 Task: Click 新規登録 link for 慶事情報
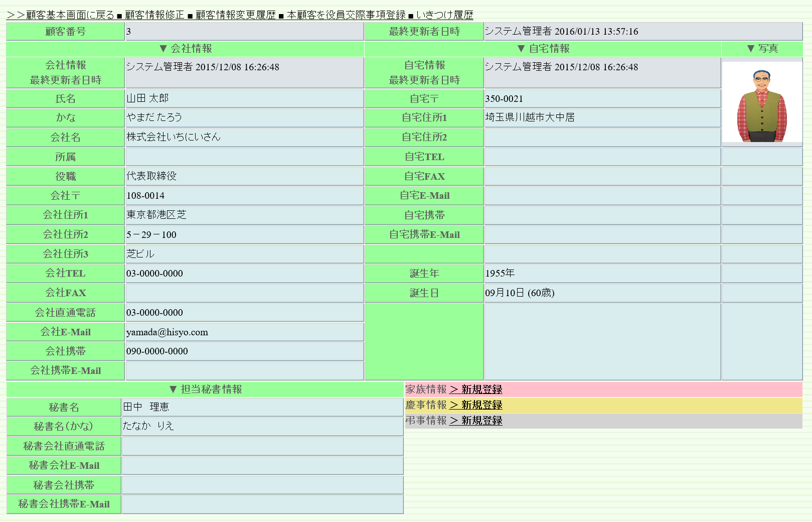(476, 405)
